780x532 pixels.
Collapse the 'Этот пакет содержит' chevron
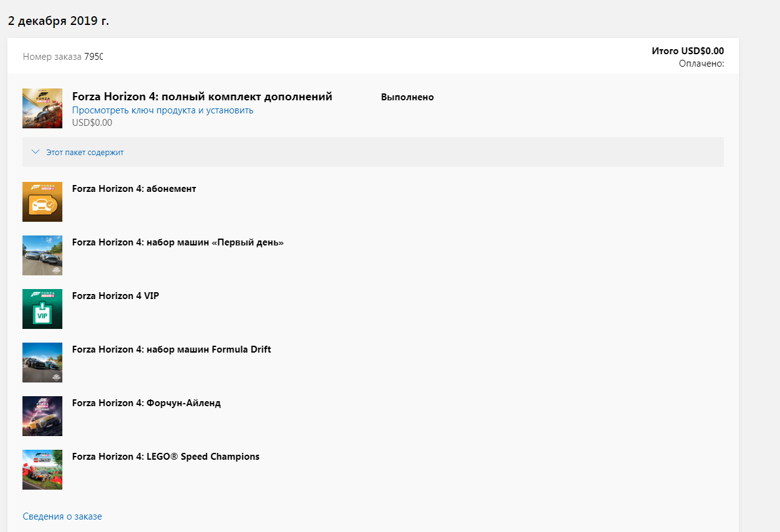36,152
